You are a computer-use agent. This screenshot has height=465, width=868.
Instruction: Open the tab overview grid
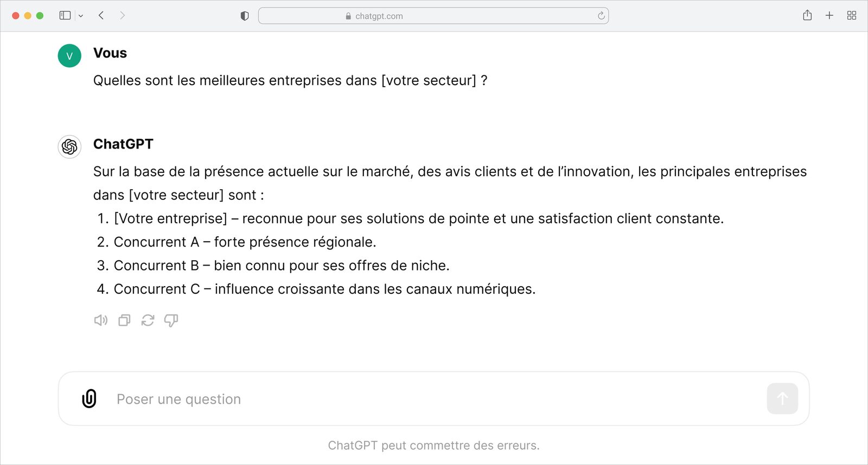(851, 16)
